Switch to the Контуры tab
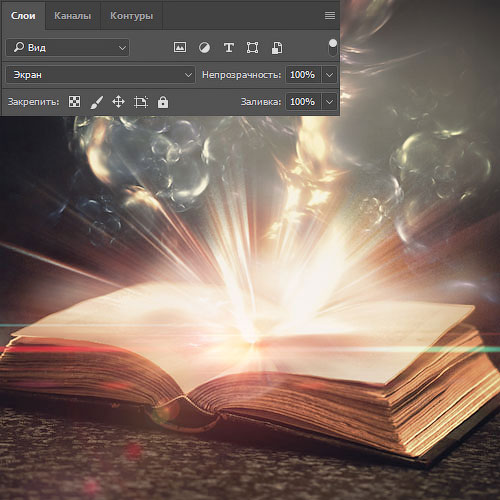Image resolution: width=500 pixels, height=500 pixels. click(x=131, y=16)
